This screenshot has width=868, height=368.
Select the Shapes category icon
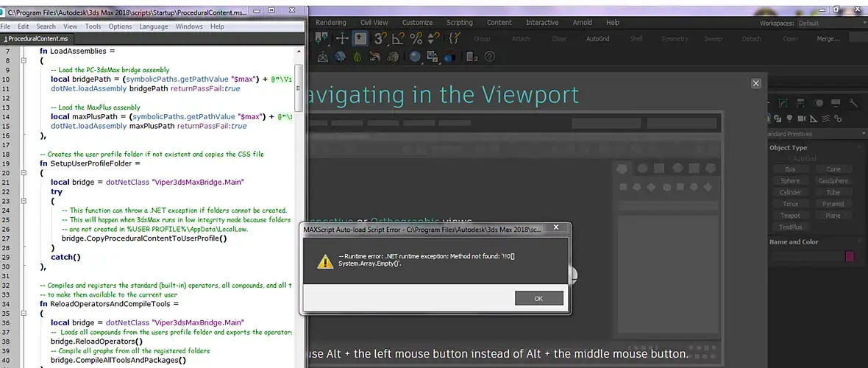point(778,118)
